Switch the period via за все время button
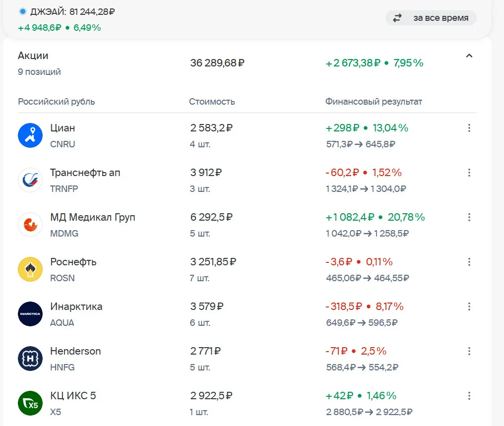This screenshot has width=504, height=426. (x=431, y=18)
